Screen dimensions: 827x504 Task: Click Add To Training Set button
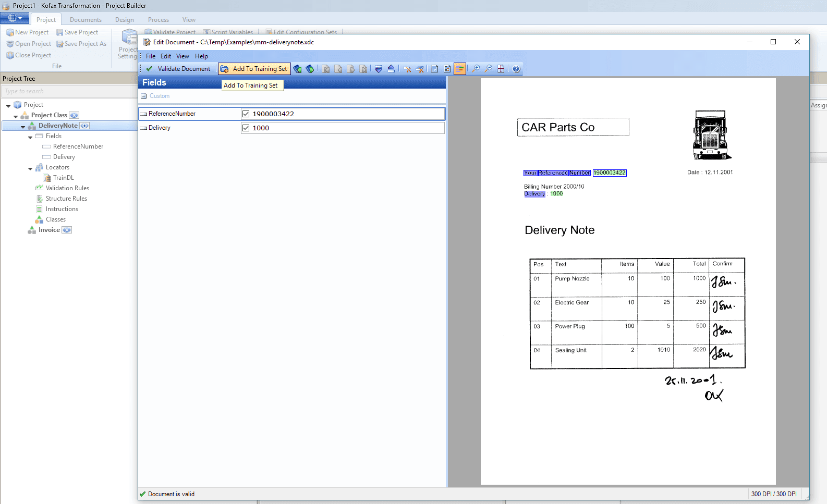[254, 69]
